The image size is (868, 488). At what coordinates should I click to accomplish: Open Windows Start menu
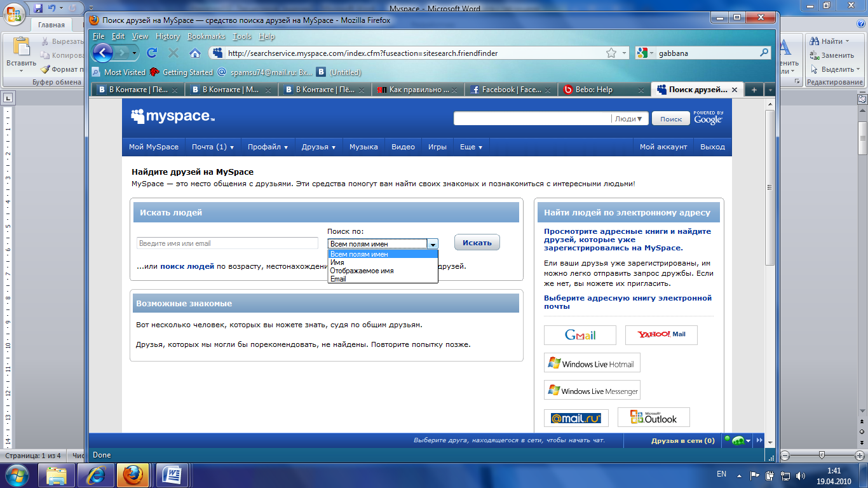pos(16,474)
